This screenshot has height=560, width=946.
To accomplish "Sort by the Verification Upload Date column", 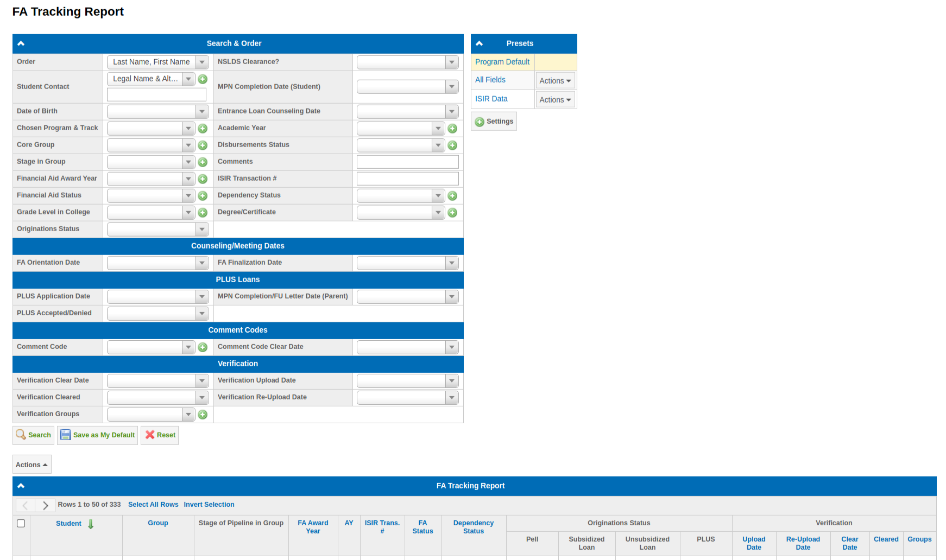I will (754, 544).
